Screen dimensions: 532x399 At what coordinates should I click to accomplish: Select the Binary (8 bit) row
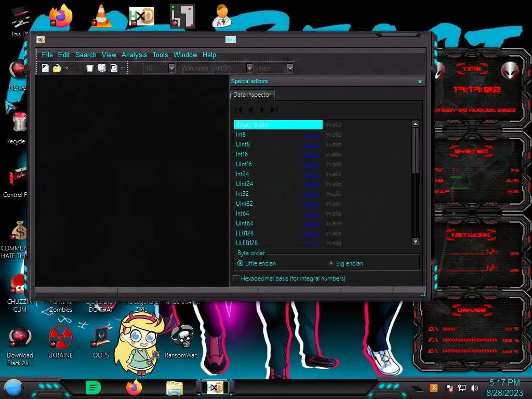(x=322, y=125)
